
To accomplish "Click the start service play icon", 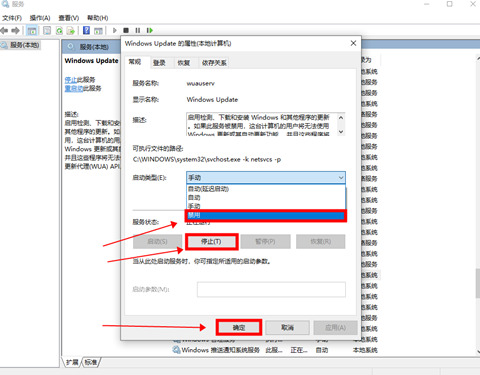I will click(114, 30).
